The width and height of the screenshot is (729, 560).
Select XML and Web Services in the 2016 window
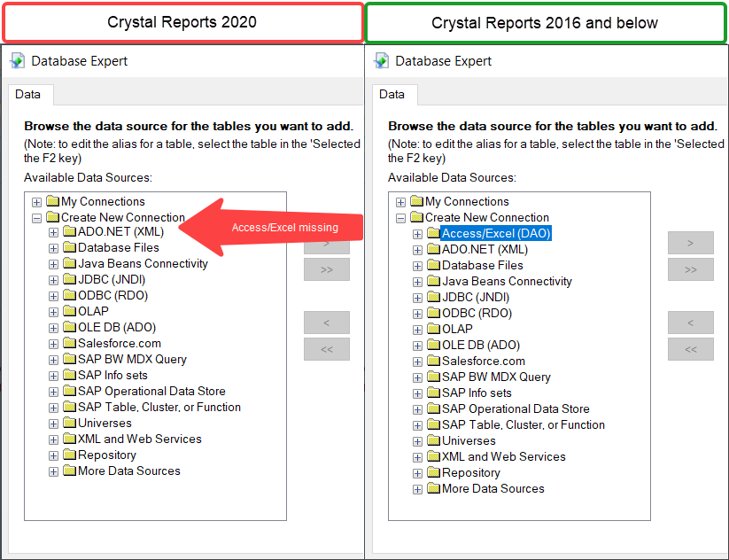tap(503, 456)
